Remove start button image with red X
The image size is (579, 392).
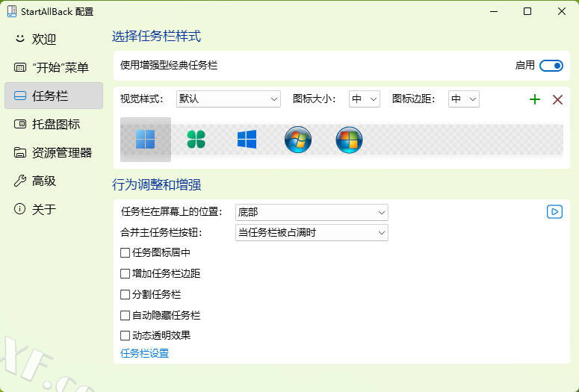pyautogui.click(x=557, y=99)
